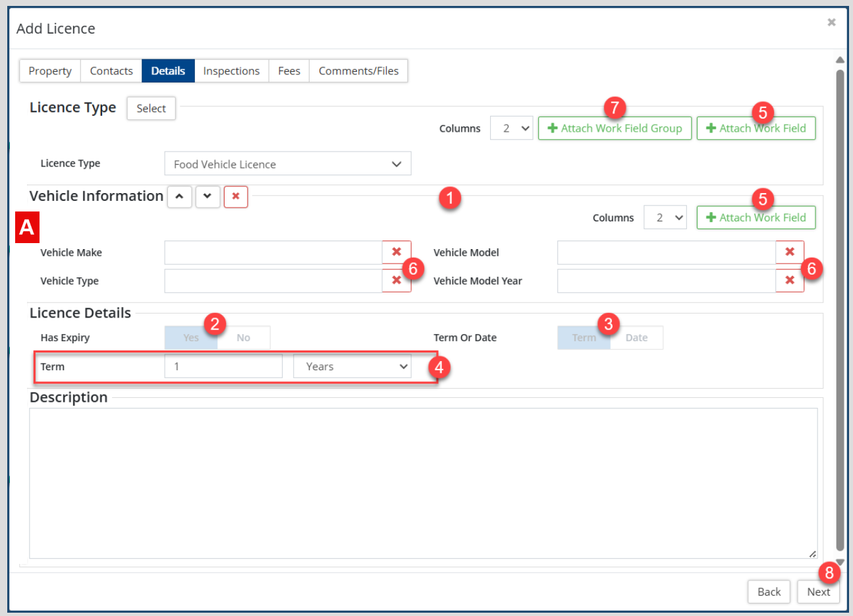Click the Vehicle Model input field
This screenshot has height=616, width=853.
(x=667, y=252)
